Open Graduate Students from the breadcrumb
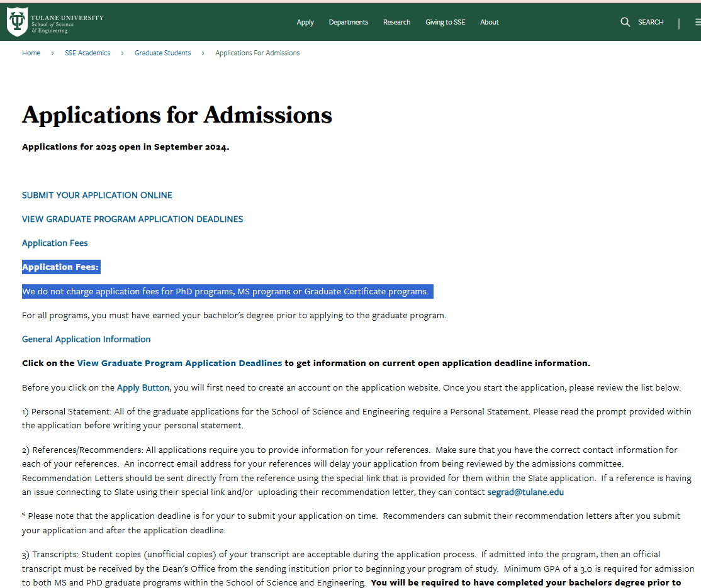The width and height of the screenshot is (701, 588). (x=162, y=53)
